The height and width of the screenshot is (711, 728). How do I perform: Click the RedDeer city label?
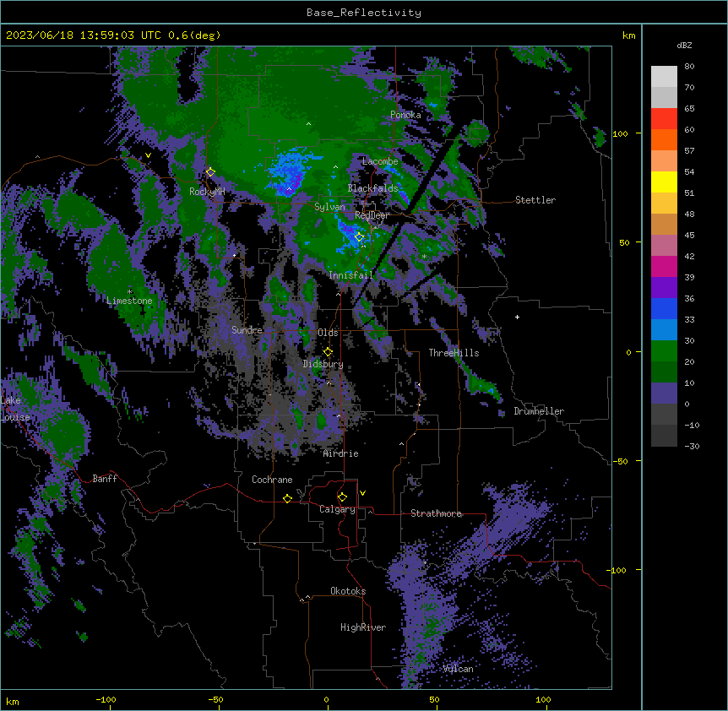[372, 215]
